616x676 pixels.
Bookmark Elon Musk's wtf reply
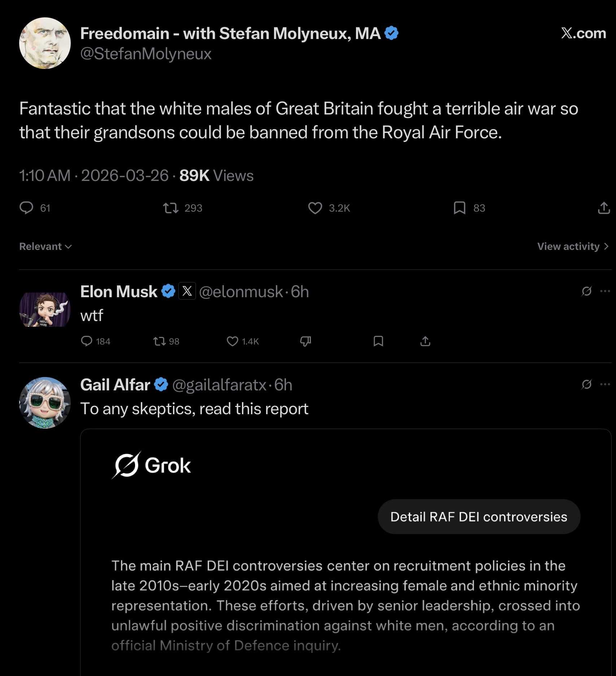(378, 341)
